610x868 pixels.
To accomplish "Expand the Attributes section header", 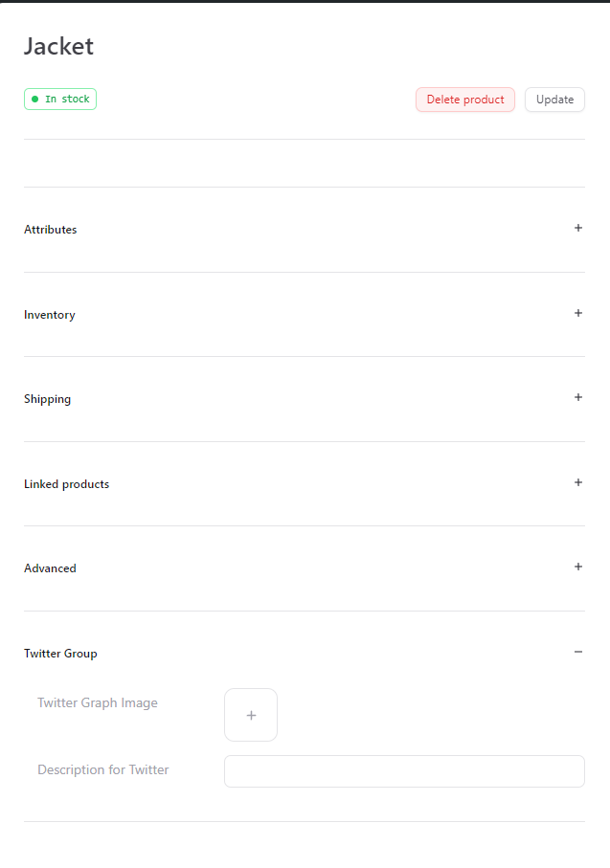I will [51, 230].
